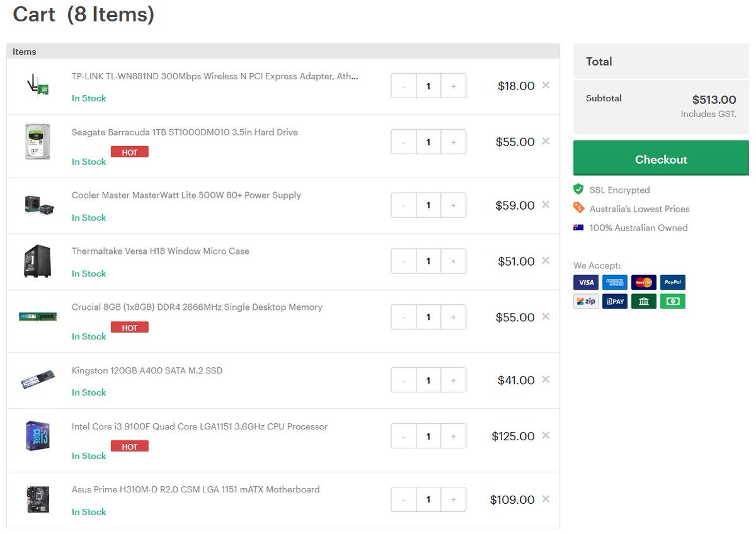Click the Kingston M.2 SSD thumbnail

click(38, 380)
